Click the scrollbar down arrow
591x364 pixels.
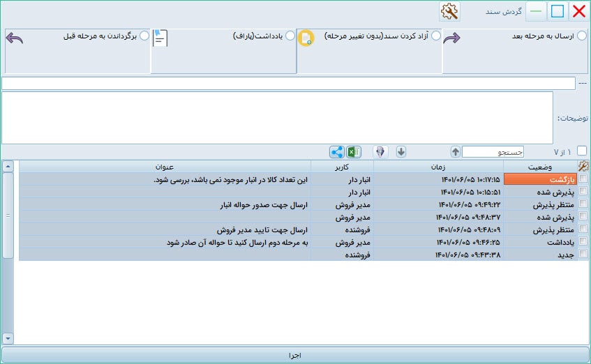[8, 338]
